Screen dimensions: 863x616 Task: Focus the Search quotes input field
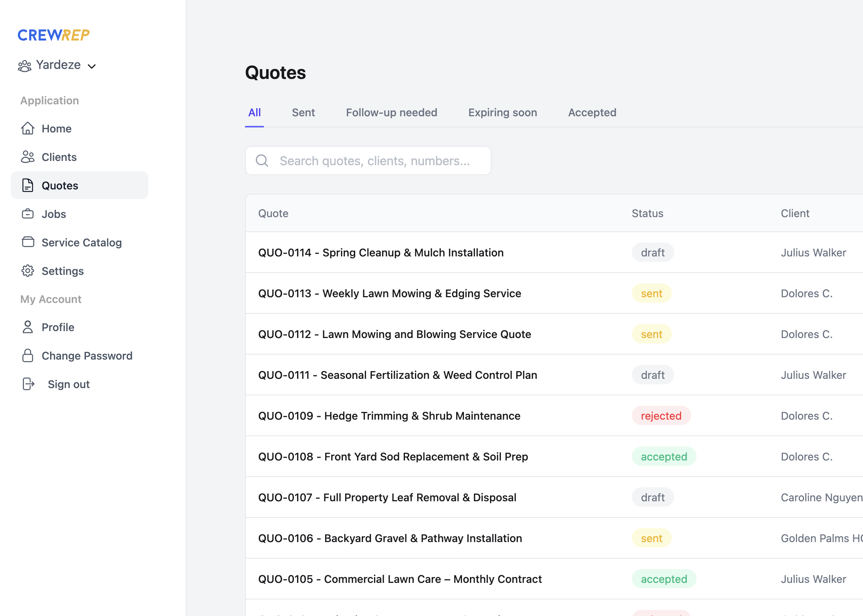374,161
